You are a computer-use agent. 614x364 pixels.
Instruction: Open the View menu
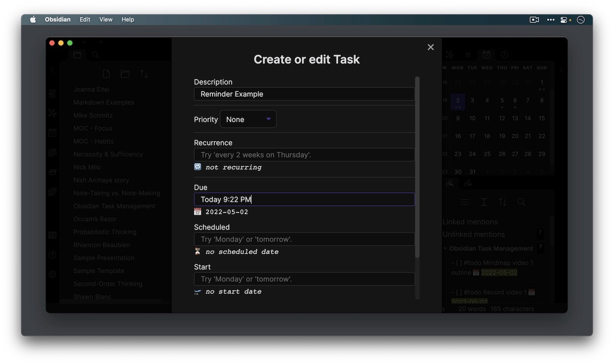pos(106,19)
